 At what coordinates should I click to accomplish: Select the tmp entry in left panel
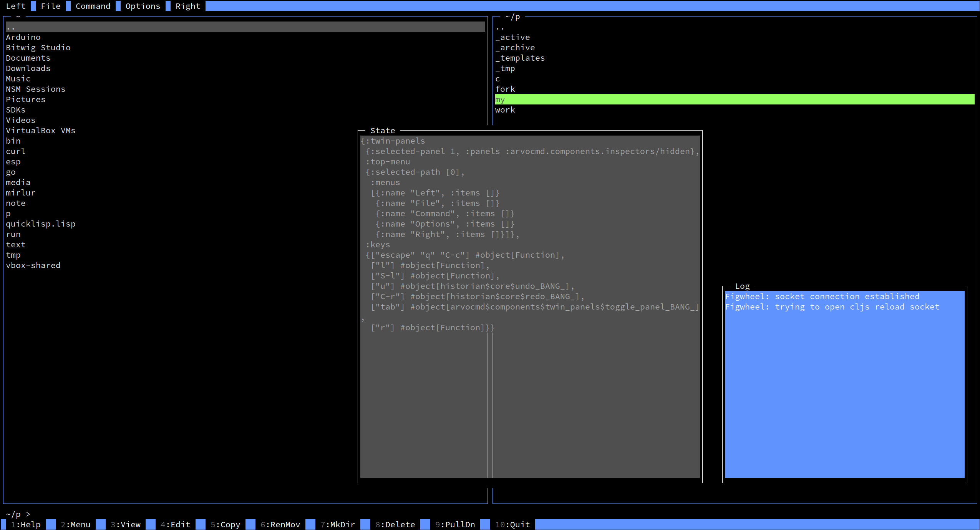13,255
